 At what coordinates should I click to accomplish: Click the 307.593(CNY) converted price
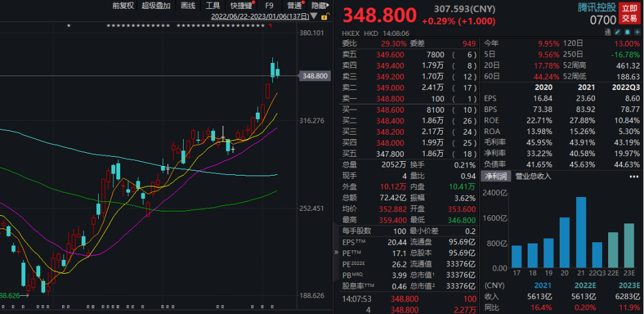pos(465,9)
